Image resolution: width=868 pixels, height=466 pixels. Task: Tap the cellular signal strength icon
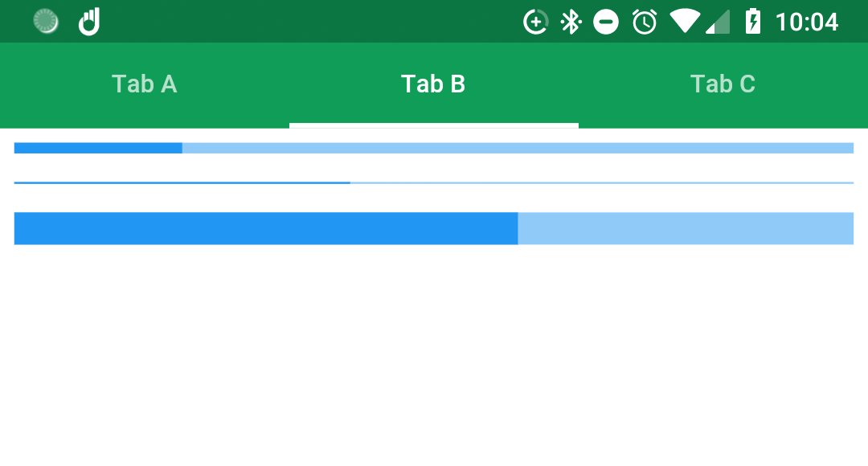click(718, 22)
